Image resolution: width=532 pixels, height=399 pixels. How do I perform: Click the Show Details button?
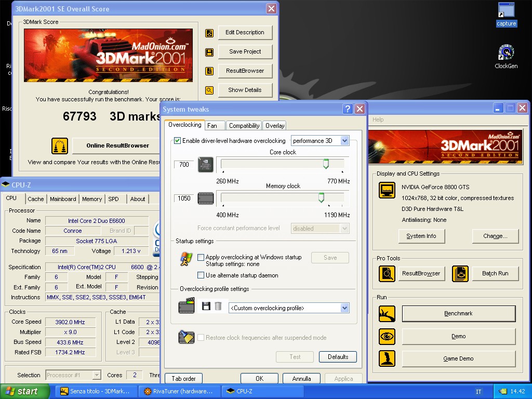pyautogui.click(x=245, y=90)
